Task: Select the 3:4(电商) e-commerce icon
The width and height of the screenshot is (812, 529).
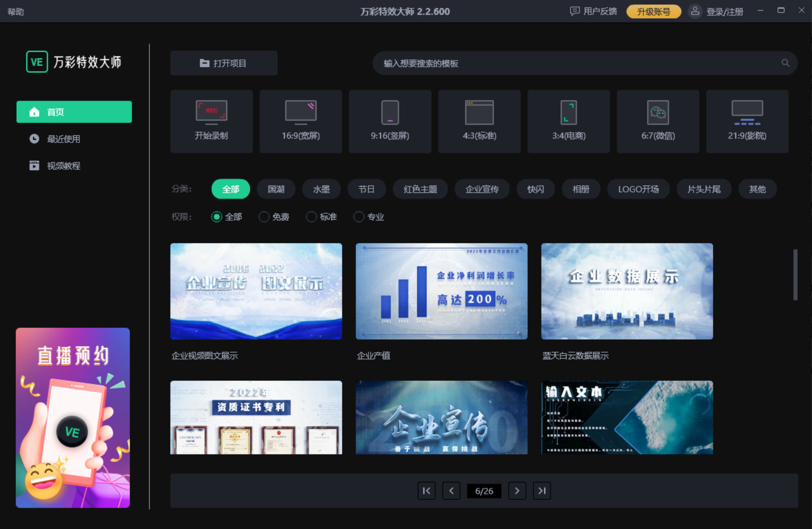Action: [569, 112]
